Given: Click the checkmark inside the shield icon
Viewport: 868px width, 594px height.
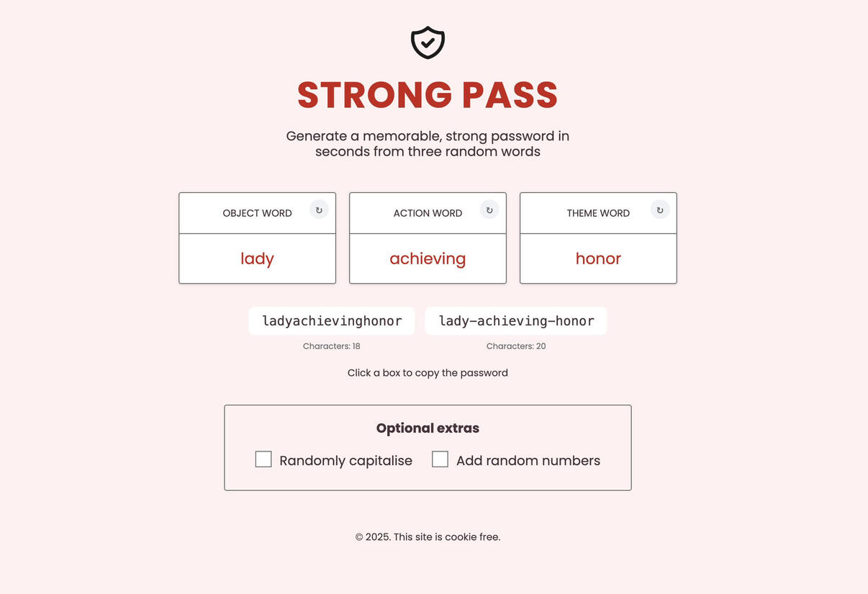Looking at the screenshot, I should point(428,43).
